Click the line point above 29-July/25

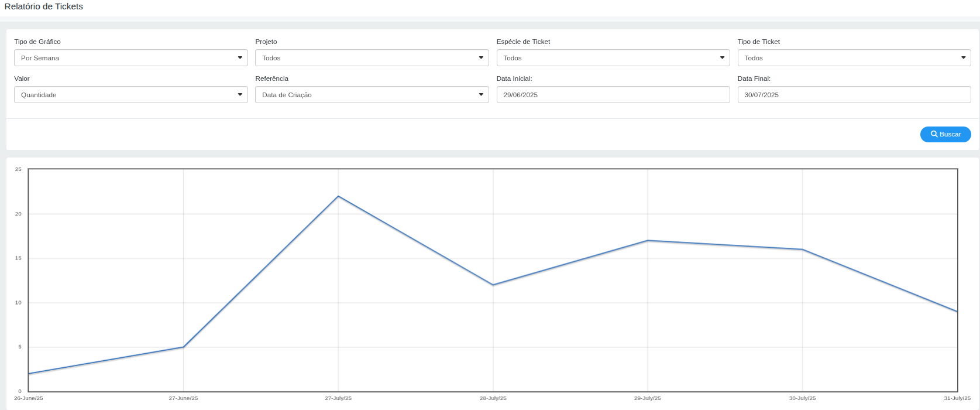[648, 241]
